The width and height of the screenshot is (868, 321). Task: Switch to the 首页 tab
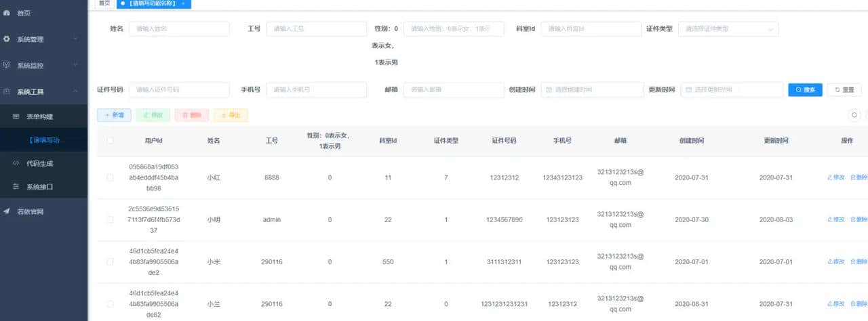pyautogui.click(x=104, y=3)
